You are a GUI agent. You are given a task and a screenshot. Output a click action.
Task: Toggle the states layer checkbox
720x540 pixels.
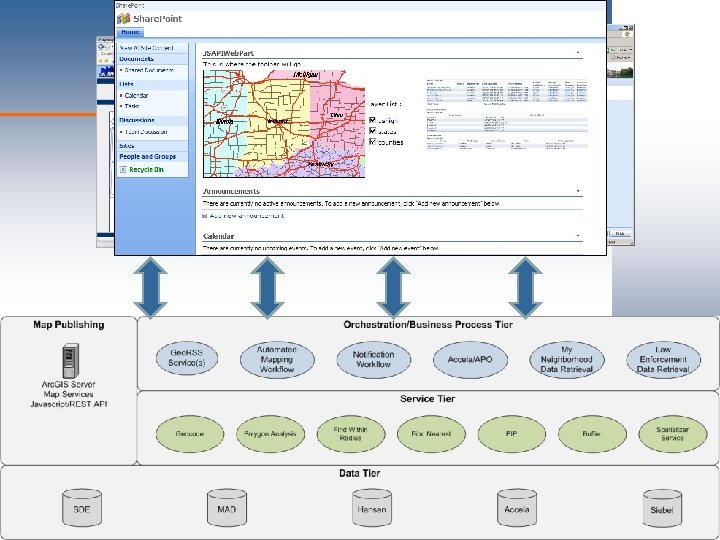click(x=372, y=131)
